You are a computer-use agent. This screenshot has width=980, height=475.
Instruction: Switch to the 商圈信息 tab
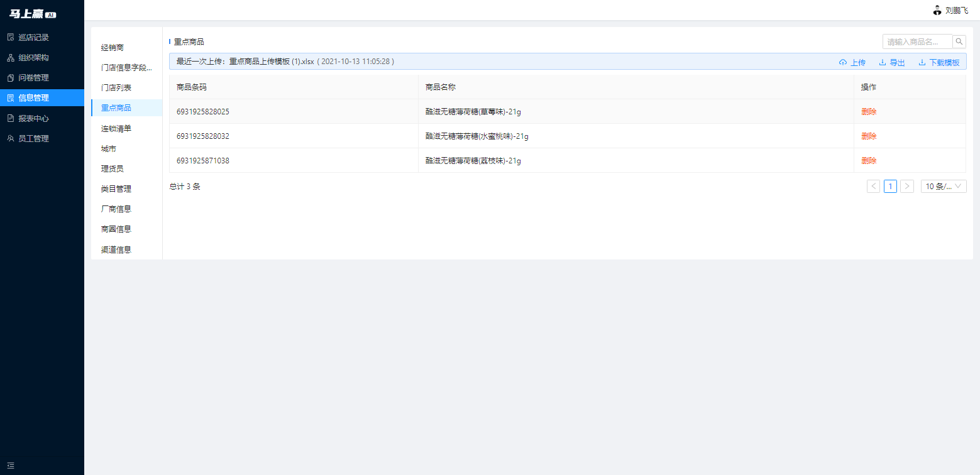tap(126, 229)
